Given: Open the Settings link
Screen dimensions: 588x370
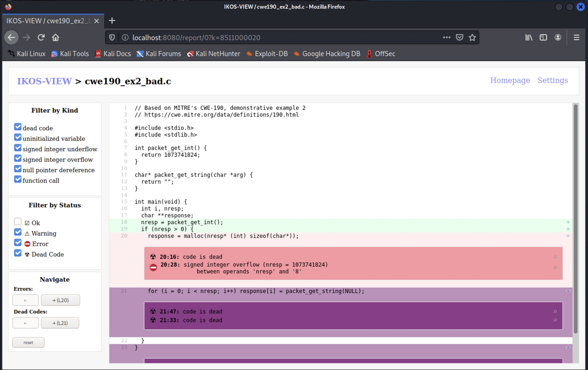Looking at the screenshot, I should tap(553, 80).
